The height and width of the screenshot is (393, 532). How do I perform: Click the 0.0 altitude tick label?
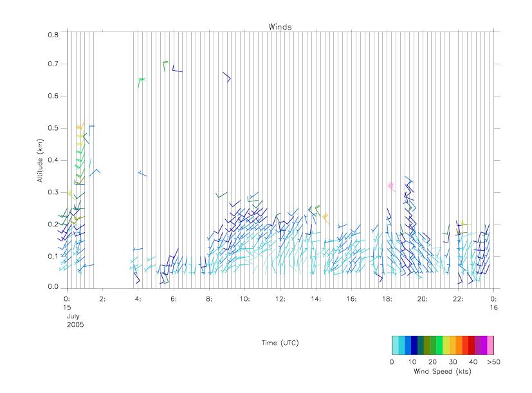[x=53, y=287]
